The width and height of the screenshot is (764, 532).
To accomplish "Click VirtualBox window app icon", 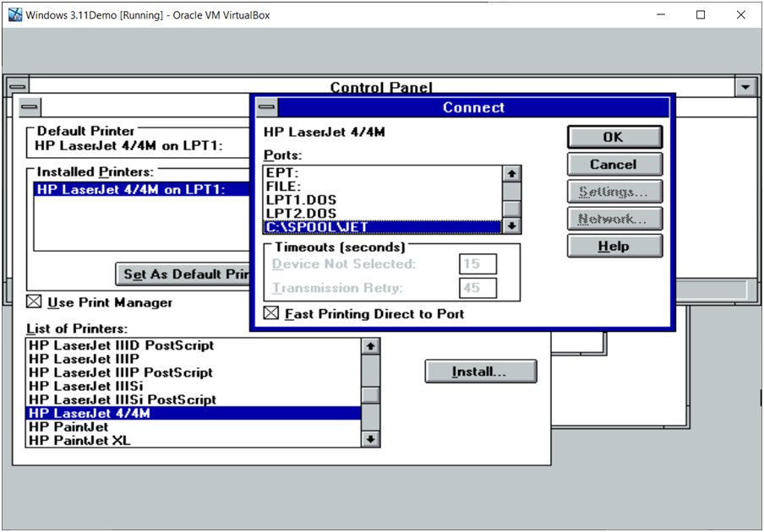I will click(15, 14).
